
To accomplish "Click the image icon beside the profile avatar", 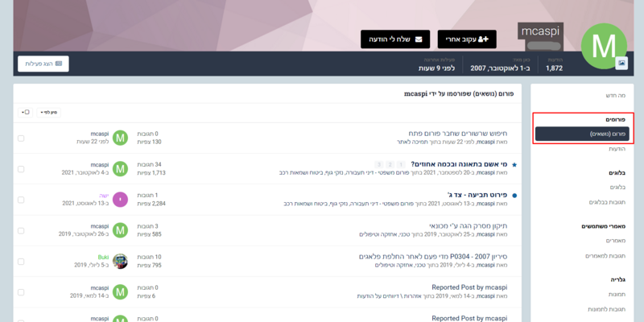I will pyautogui.click(x=621, y=64).
